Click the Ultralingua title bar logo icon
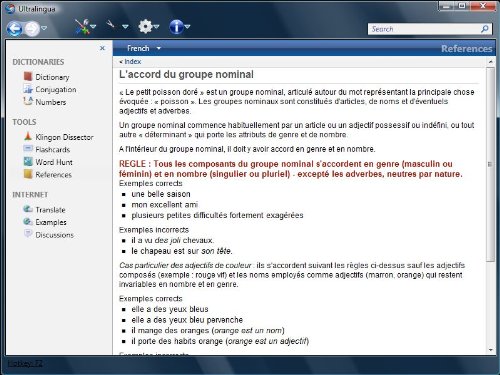 coord(11,8)
